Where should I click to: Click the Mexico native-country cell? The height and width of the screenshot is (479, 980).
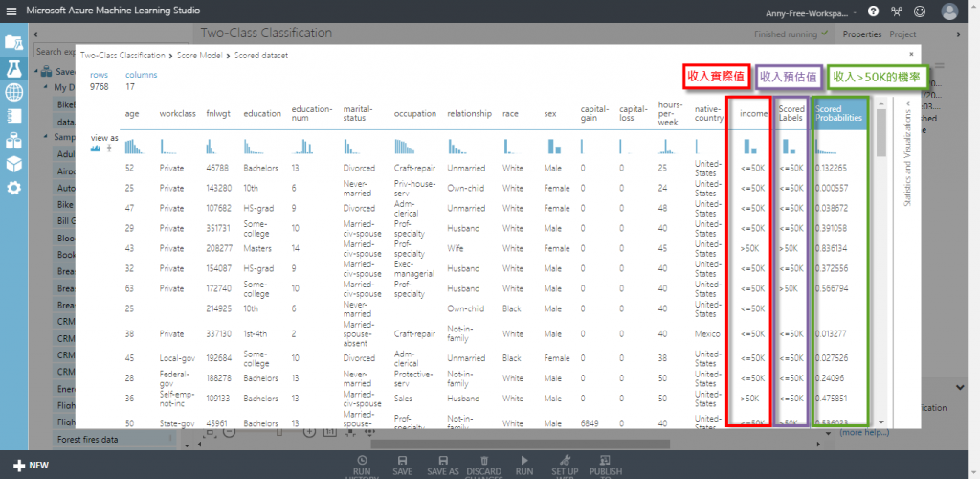coord(707,334)
